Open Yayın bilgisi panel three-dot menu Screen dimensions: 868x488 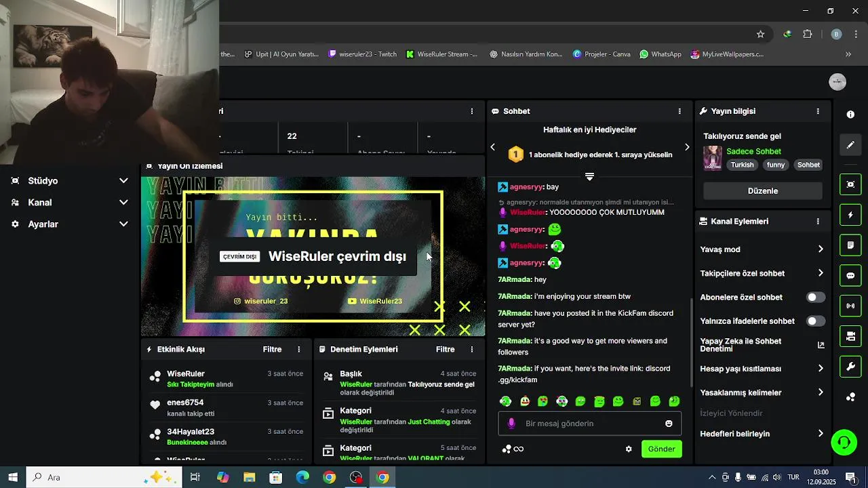point(818,111)
